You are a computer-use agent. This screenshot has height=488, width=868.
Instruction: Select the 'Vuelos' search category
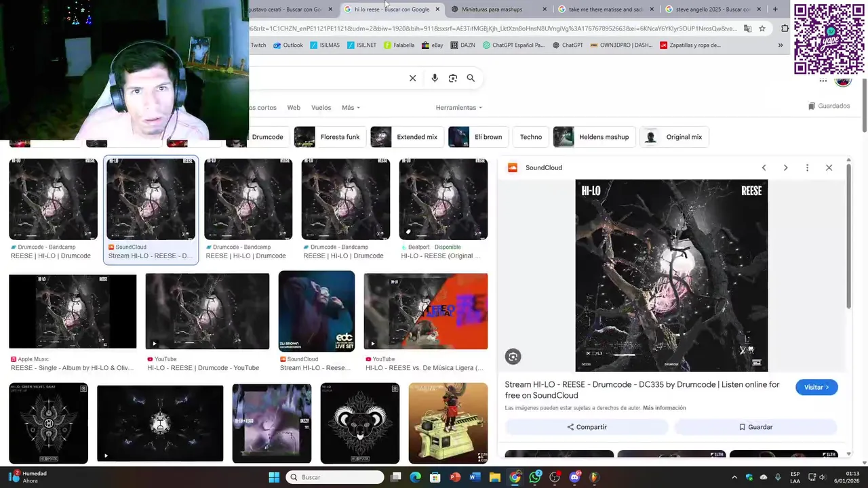coord(321,108)
